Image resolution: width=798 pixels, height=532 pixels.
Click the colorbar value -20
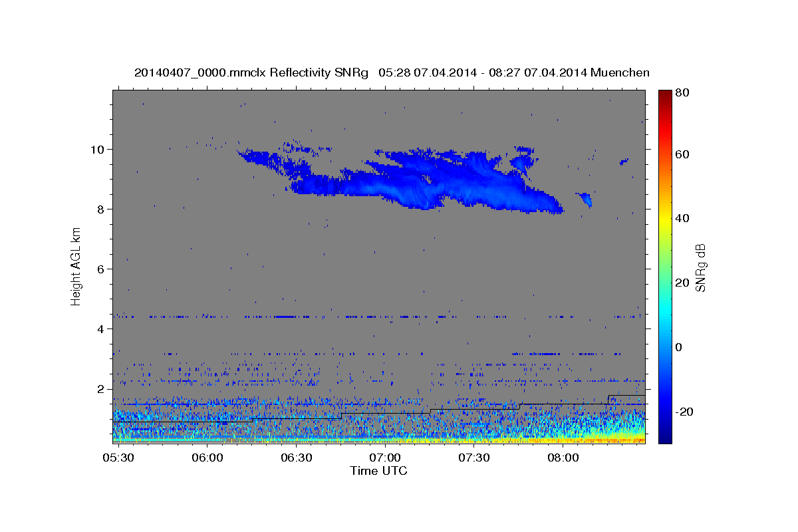685,412
